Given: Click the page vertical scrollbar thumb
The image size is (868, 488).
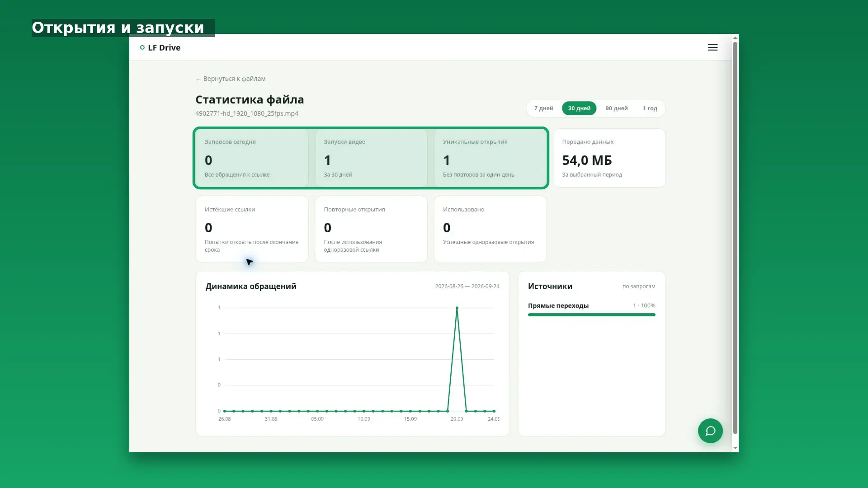Looking at the screenshot, I should click(x=735, y=238).
